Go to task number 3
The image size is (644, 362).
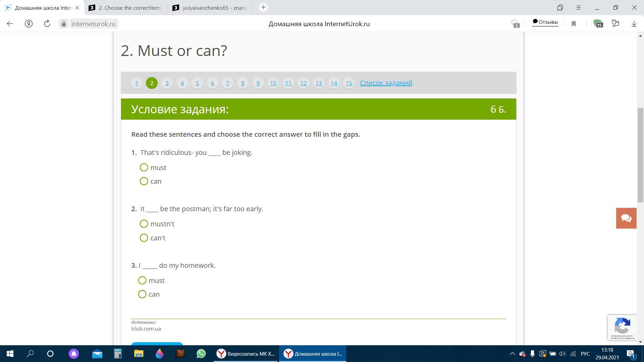pos(167,83)
